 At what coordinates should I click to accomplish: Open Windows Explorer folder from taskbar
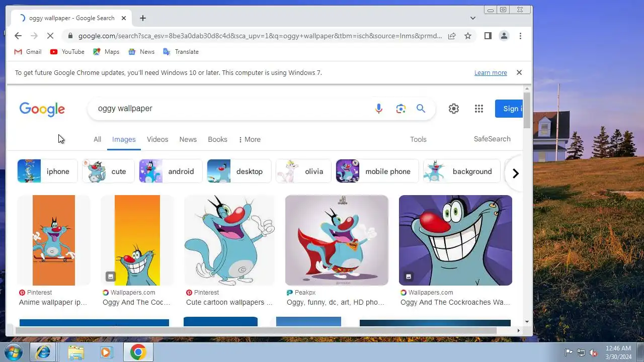pyautogui.click(x=76, y=352)
